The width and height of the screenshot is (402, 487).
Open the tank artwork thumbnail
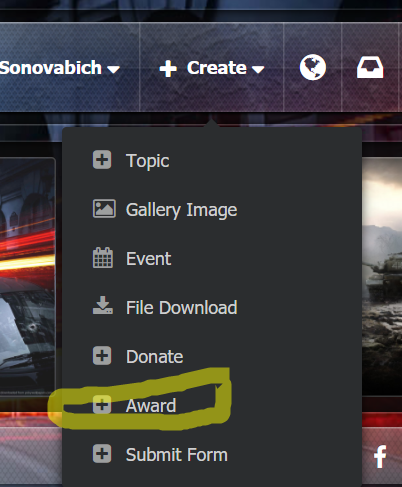(382, 277)
